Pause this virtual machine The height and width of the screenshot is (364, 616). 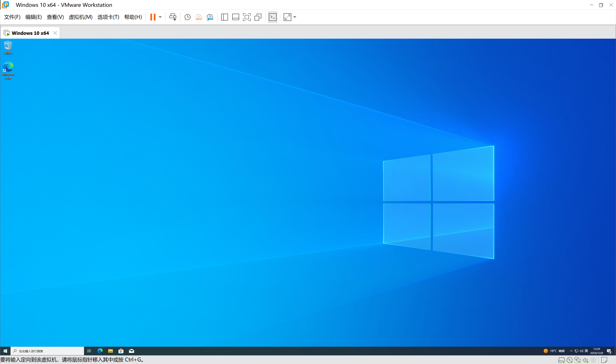[153, 17]
